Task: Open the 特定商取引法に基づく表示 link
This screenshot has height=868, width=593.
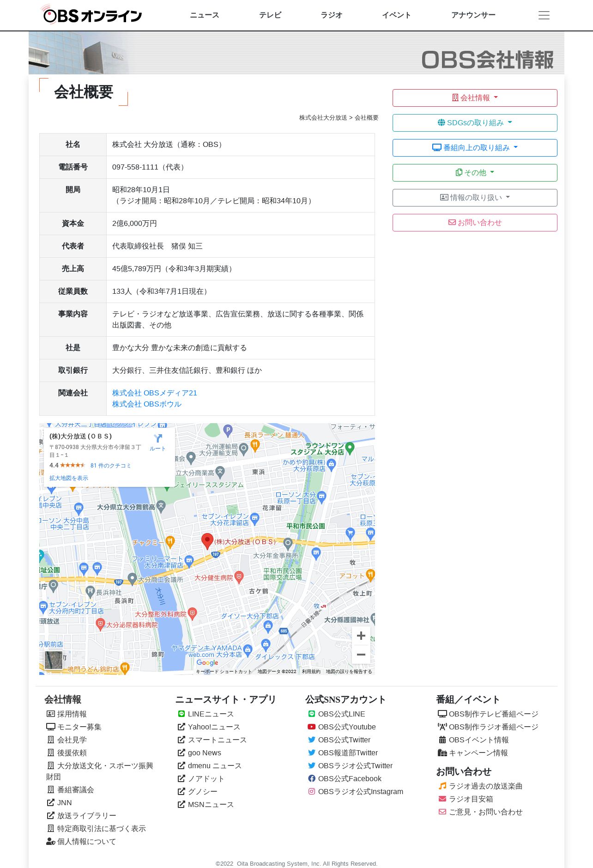Action: (x=102, y=828)
